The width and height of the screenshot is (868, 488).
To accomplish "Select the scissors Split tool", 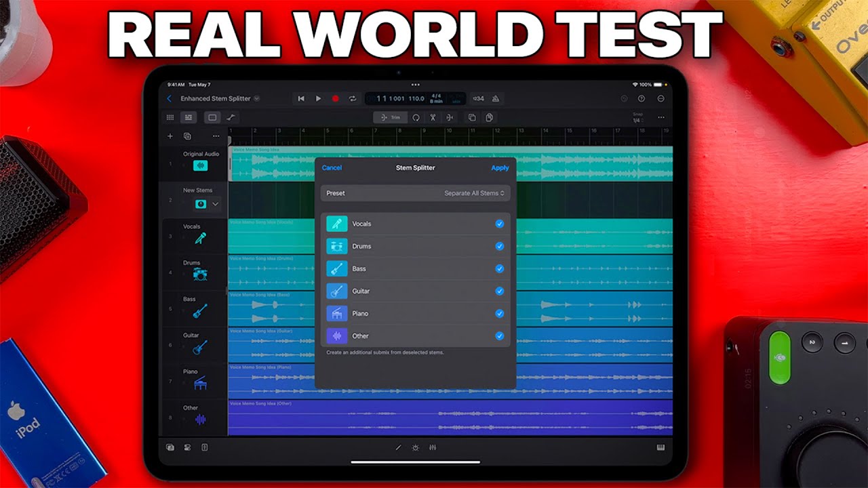I will click(x=433, y=117).
